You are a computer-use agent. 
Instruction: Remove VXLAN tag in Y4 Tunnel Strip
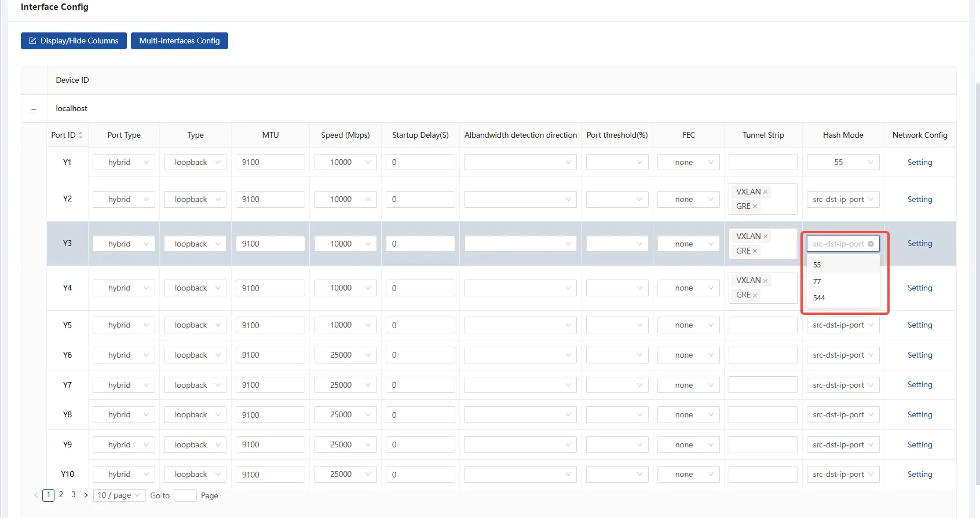765,281
